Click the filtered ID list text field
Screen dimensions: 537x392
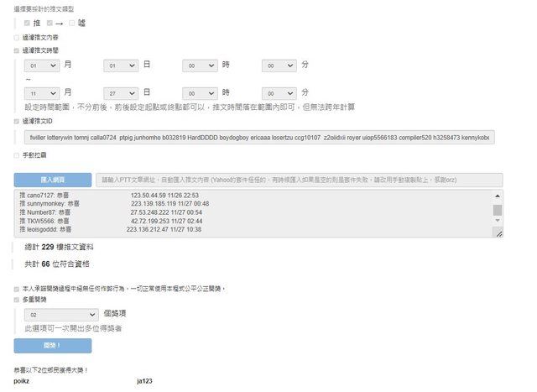tap(258, 137)
